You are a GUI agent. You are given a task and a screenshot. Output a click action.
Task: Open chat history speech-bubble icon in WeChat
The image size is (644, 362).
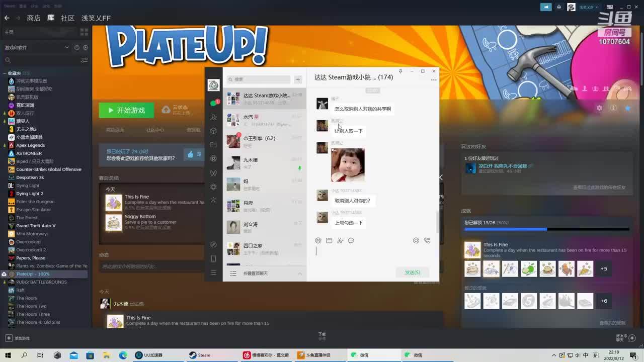351,241
